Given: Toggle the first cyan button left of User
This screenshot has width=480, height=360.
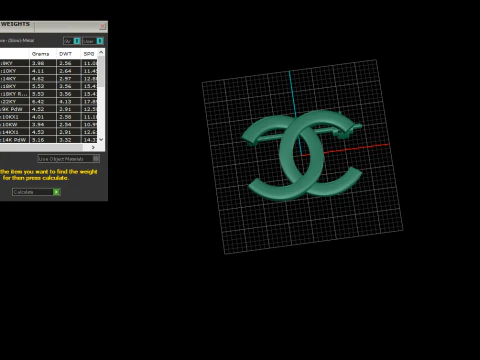Looking at the screenshot, I should (77, 41).
